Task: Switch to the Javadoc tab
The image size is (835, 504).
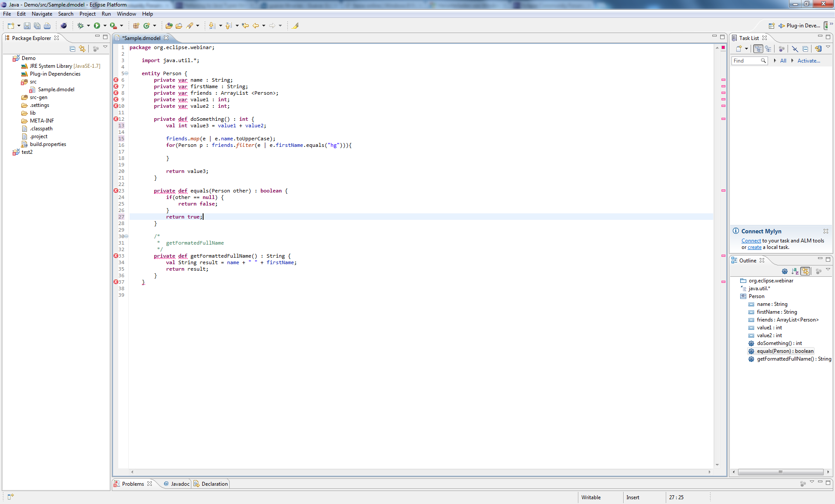Action: coord(177,484)
